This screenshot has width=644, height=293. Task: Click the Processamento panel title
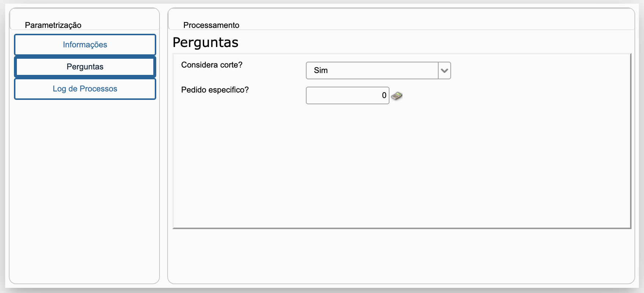(211, 25)
